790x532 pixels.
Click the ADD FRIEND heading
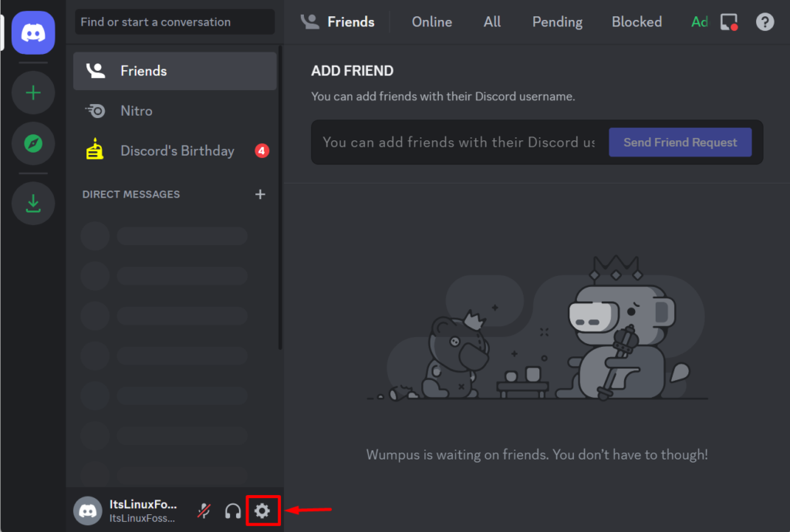click(352, 71)
